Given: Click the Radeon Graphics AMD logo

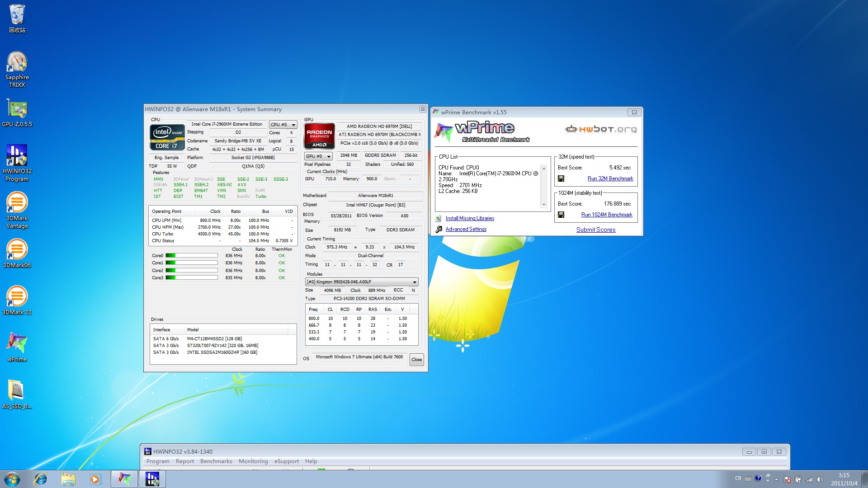Looking at the screenshot, I should [319, 136].
